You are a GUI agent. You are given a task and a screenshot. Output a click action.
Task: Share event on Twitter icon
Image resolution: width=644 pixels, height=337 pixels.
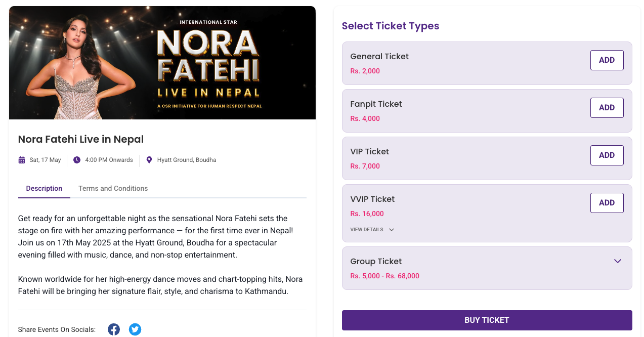tap(135, 329)
